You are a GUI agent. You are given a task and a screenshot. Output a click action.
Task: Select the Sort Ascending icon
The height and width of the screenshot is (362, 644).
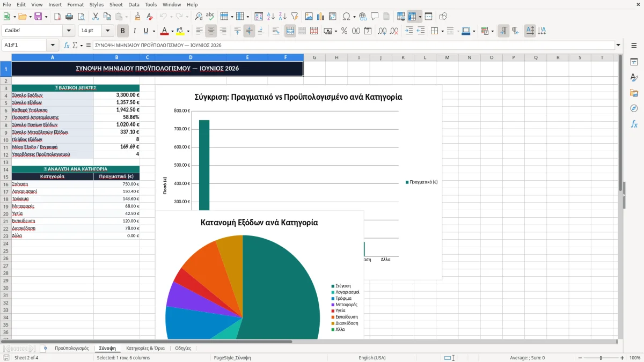(270, 17)
